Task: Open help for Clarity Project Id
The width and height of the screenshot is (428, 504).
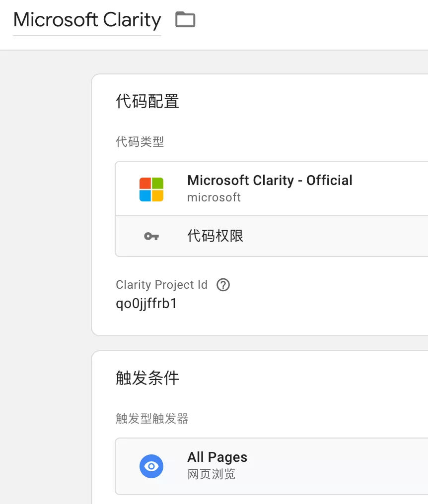Action: tap(223, 285)
